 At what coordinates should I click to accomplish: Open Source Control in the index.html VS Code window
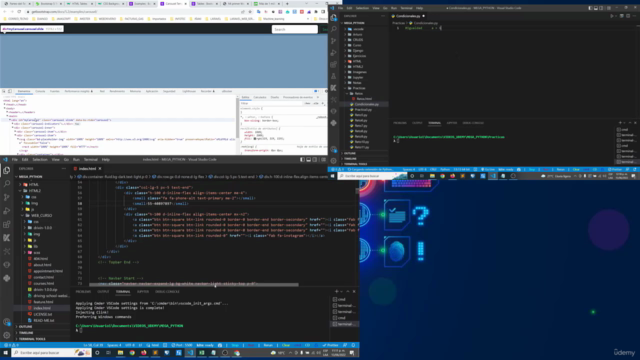(x=7, y=197)
